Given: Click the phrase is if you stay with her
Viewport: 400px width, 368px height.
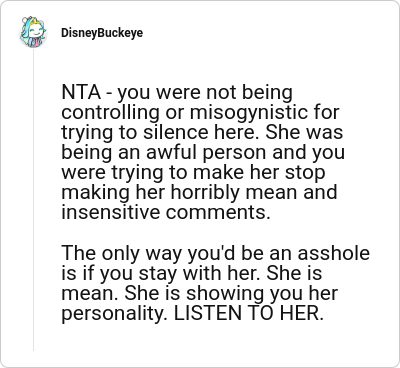Looking at the screenshot, I should click(x=161, y=273).
